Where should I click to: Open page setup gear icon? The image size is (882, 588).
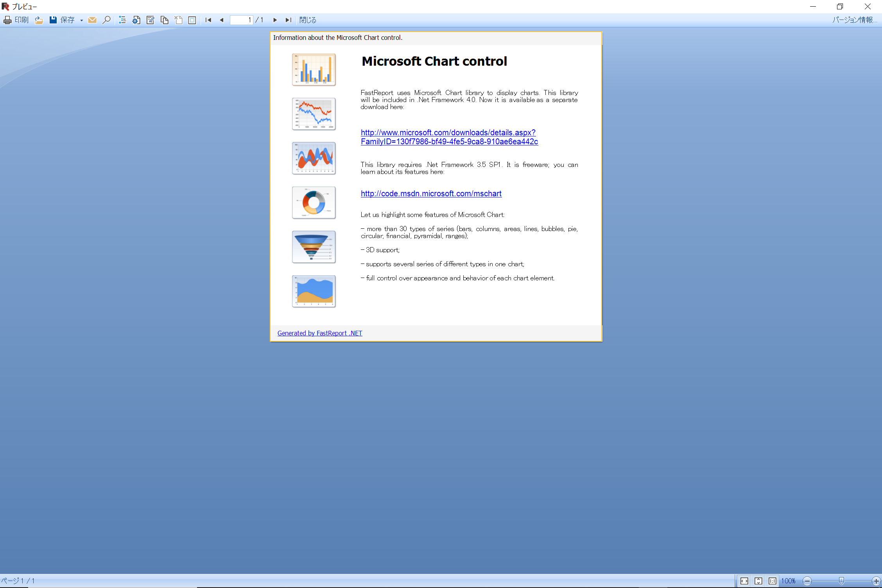point(136,20)
